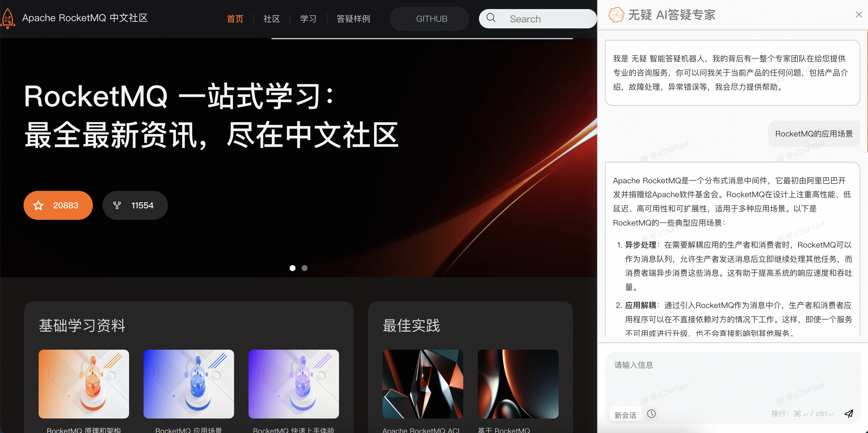Open the 答疑样例 navigation item
This screenshot has height=433, width=868.
(x=353, y=19)
